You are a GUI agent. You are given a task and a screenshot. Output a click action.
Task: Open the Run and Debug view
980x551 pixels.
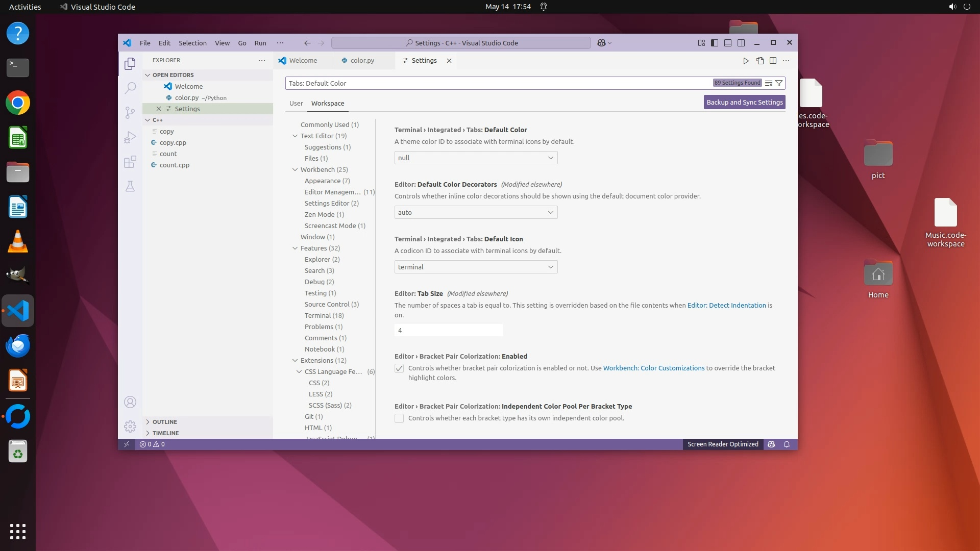tap(130, 137)
